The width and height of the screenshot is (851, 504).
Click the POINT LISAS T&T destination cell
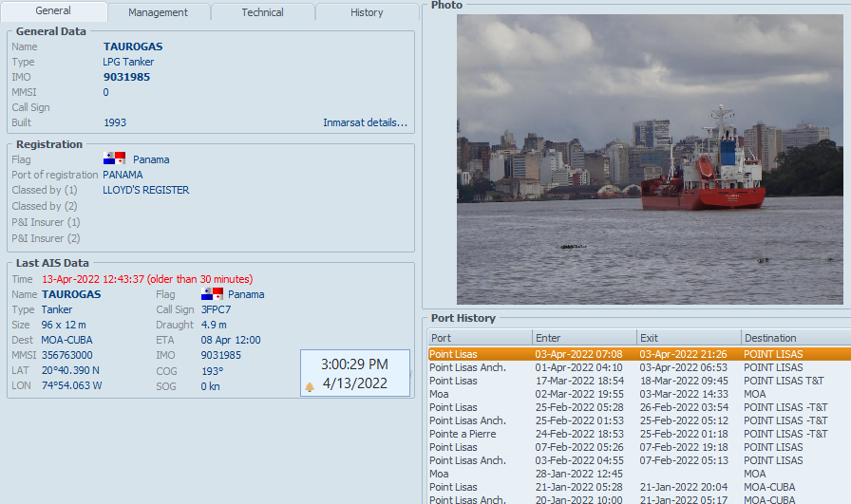pyautogui.click(x=784, y=381)
